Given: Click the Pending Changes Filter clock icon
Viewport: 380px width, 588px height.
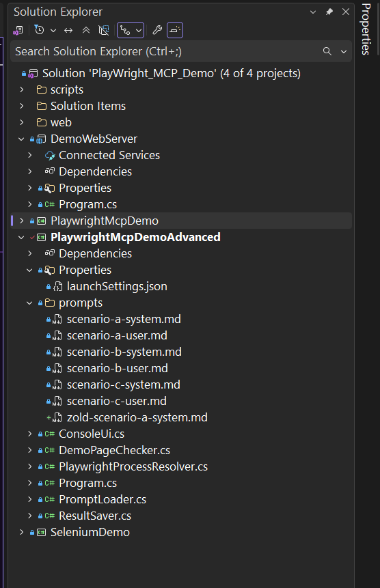Looking at the screenshot, I should point(40,30).
